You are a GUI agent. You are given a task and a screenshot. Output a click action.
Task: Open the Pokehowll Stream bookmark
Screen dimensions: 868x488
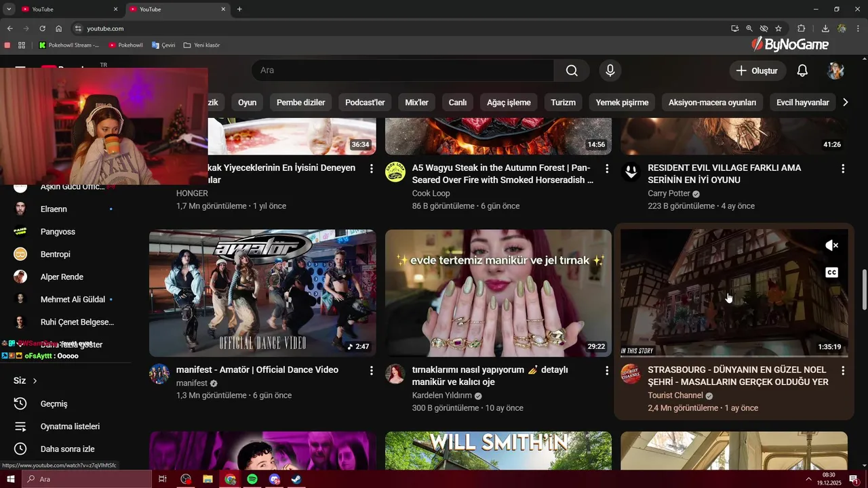[69, 45]
